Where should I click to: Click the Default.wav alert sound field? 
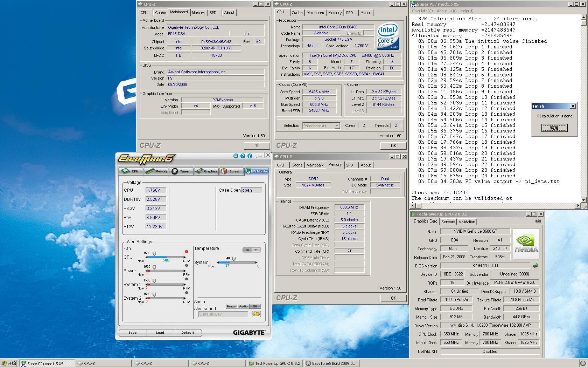pyautogui.click(x=223, y=314)
